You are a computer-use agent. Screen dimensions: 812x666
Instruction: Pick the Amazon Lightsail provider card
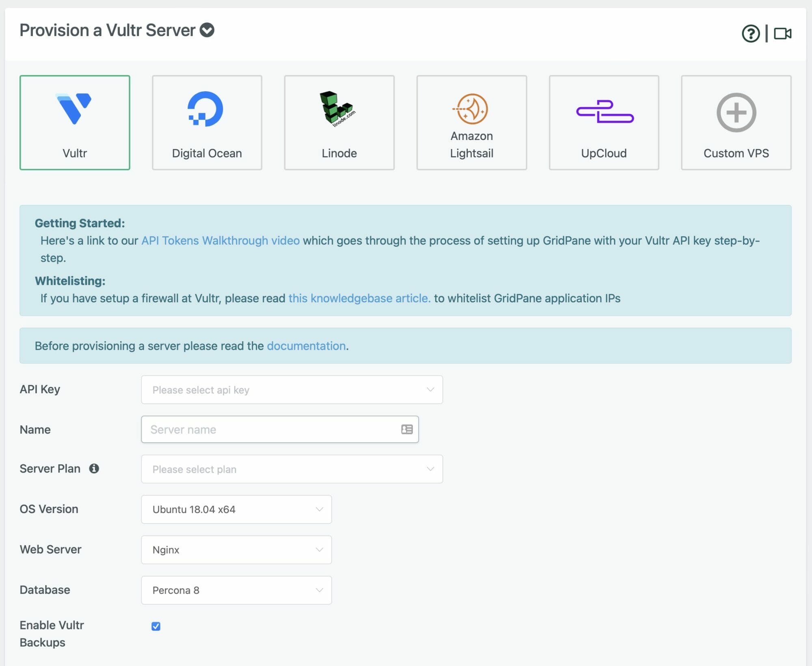click(x=472, y=123)
